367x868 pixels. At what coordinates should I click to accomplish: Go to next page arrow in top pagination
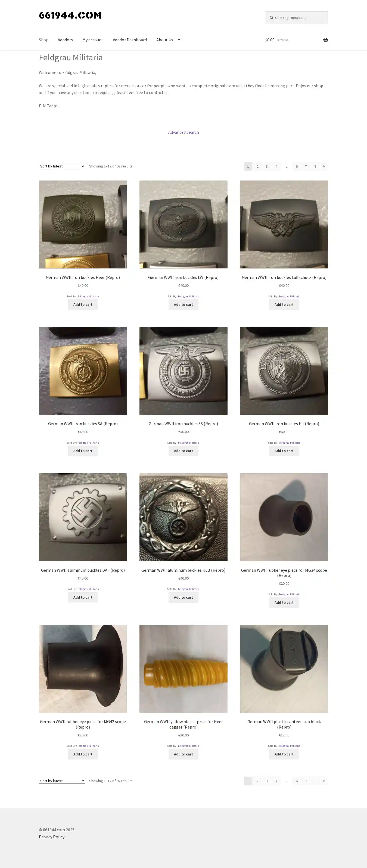[x=324, y=166]
